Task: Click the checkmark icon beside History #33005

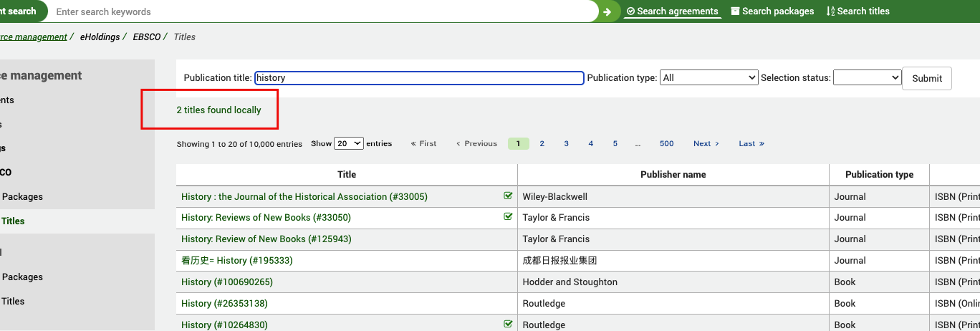Action: (x=508, y=196)
